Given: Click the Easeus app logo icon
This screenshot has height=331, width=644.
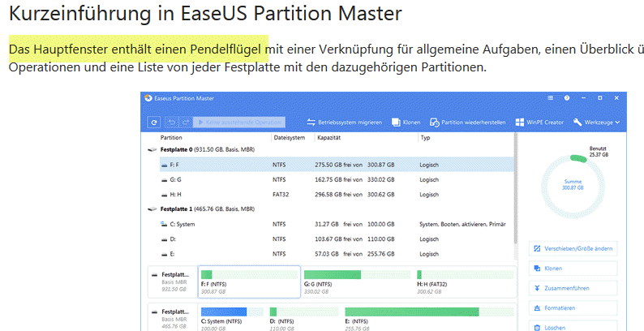Looking at the screenshot, I should click(148, 98).
